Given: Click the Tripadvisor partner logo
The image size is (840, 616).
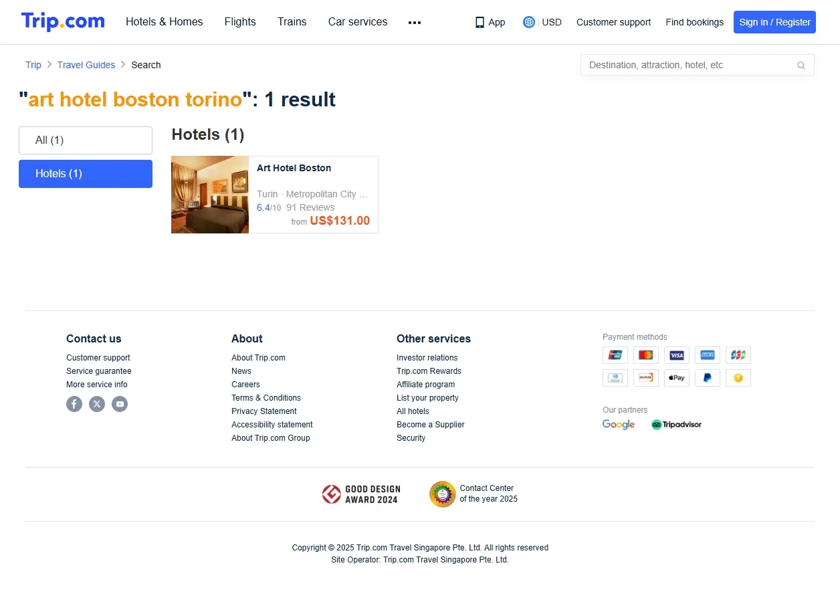Looking at the screenshot, I should coord(676,425).
